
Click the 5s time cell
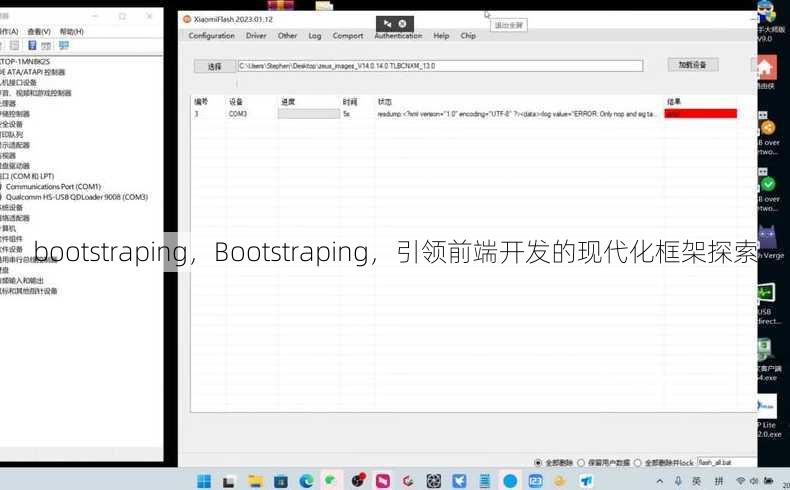[x=347, y=114]
